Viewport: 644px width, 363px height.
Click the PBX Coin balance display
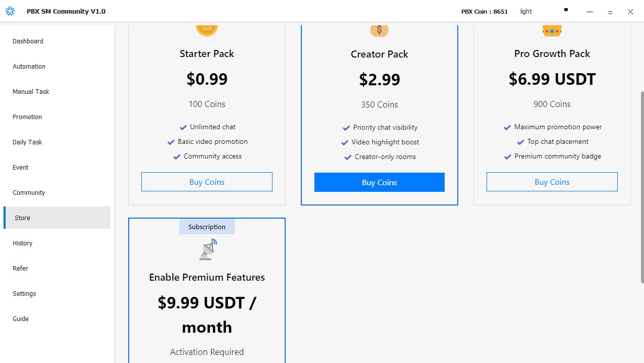(485, 12)
